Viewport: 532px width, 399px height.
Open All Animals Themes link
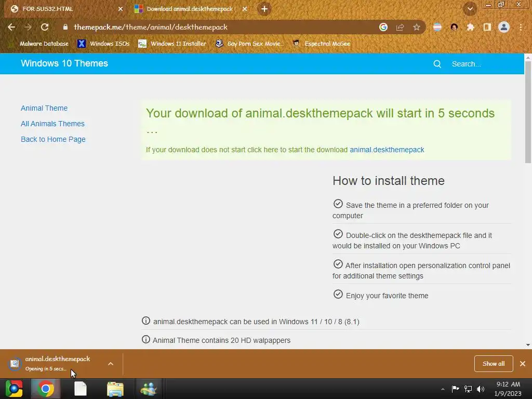(x=52, y=124)
